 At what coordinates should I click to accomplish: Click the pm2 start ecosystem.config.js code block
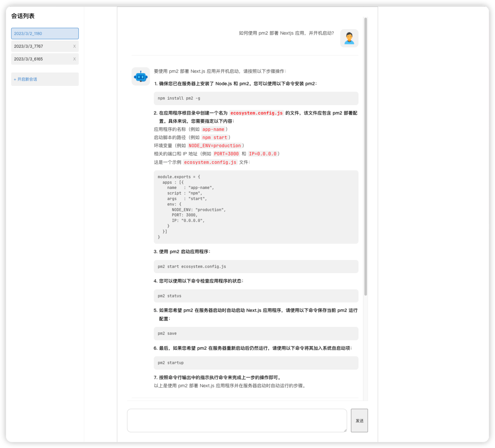pyautogui.click(x=256, y=267)
